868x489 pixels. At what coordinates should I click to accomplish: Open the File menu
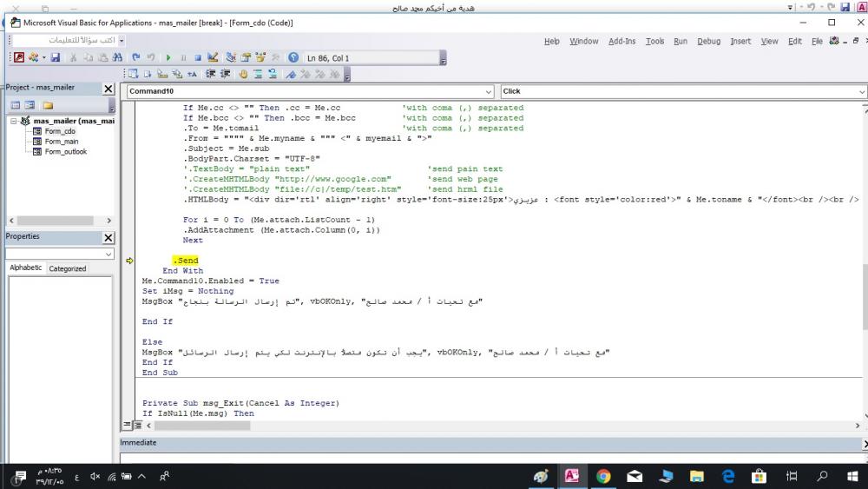[x=817, y=41]
